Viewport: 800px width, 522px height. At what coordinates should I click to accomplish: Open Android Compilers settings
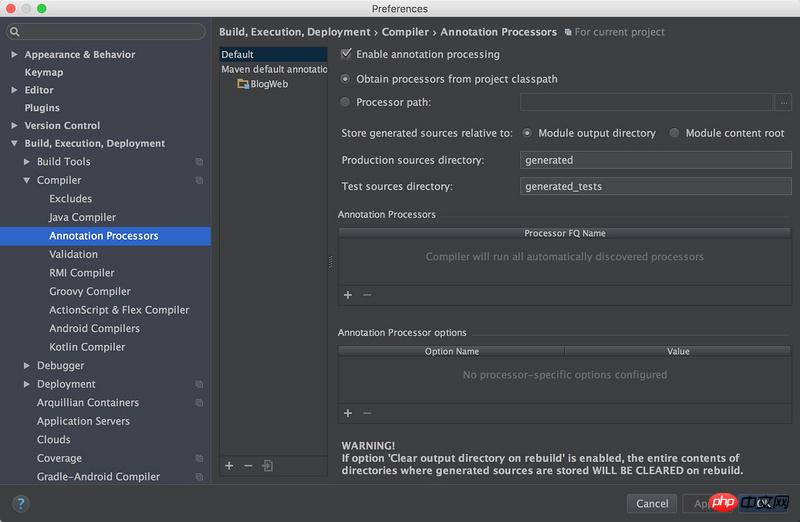point(94,328)
